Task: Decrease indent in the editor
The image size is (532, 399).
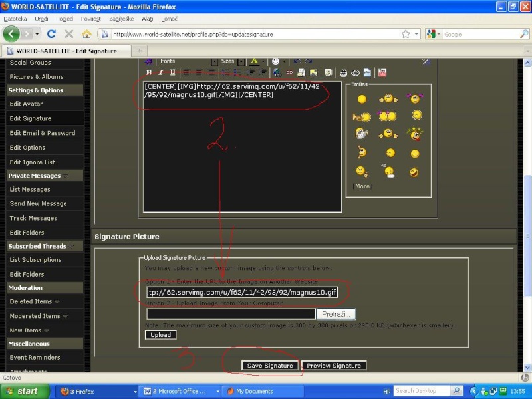Action: [251, 72]
